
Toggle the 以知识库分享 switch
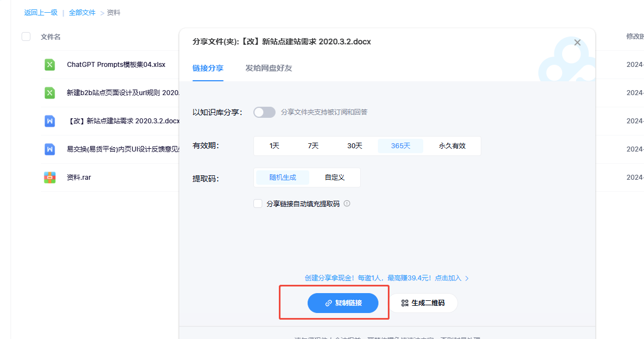point(264,112)
